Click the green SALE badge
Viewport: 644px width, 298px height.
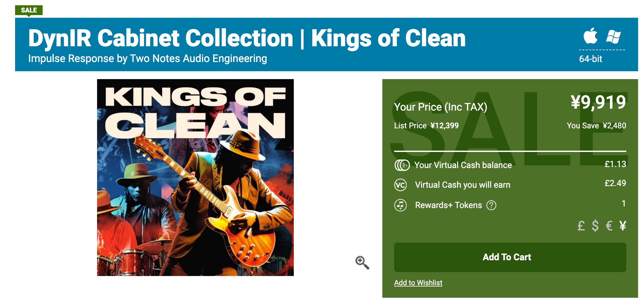[29, 10]
